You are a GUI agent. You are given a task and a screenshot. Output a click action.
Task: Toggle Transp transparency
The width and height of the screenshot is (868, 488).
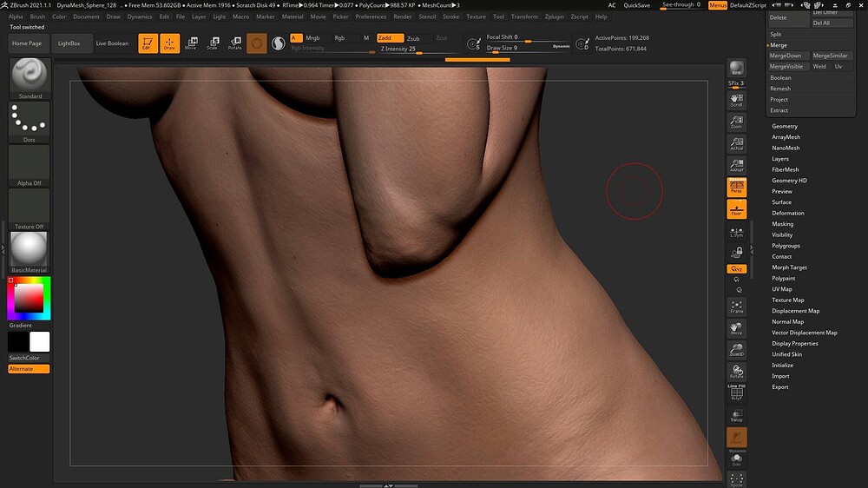tap(737, 415)
